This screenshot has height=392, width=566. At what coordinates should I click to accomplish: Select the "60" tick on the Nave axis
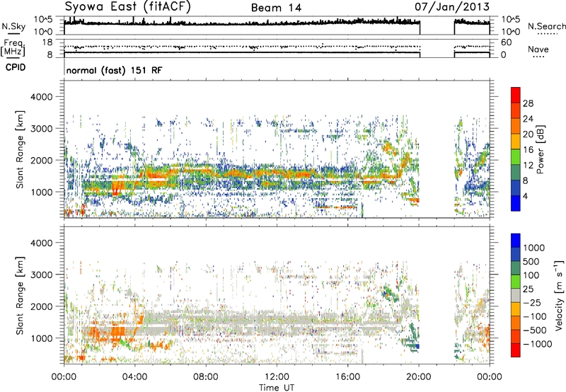(506, 42)
